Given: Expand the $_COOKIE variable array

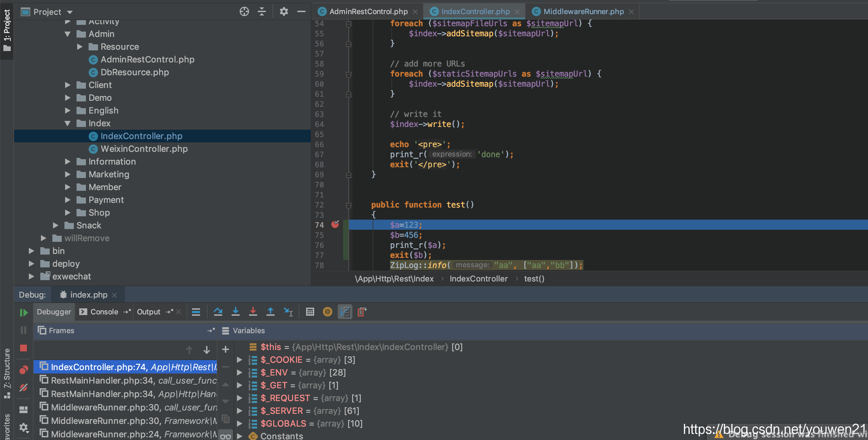Looking at the screenshot, I should 239,360.
